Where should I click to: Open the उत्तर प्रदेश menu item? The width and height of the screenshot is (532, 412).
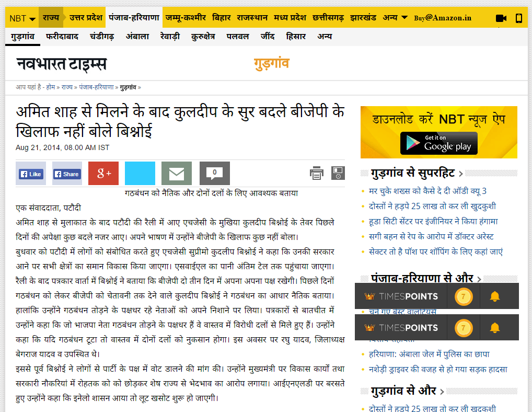tap(86, 18)
